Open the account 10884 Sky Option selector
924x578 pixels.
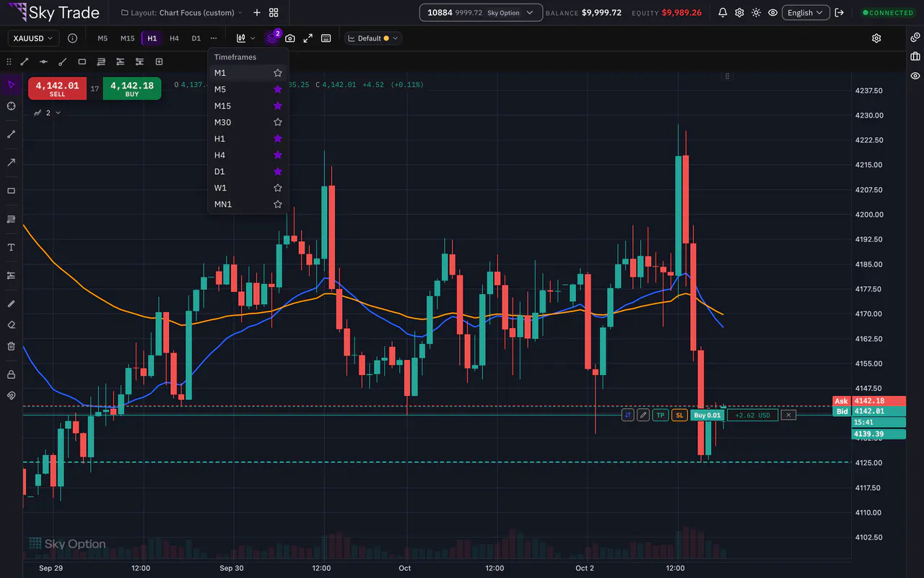pos(481,13)
